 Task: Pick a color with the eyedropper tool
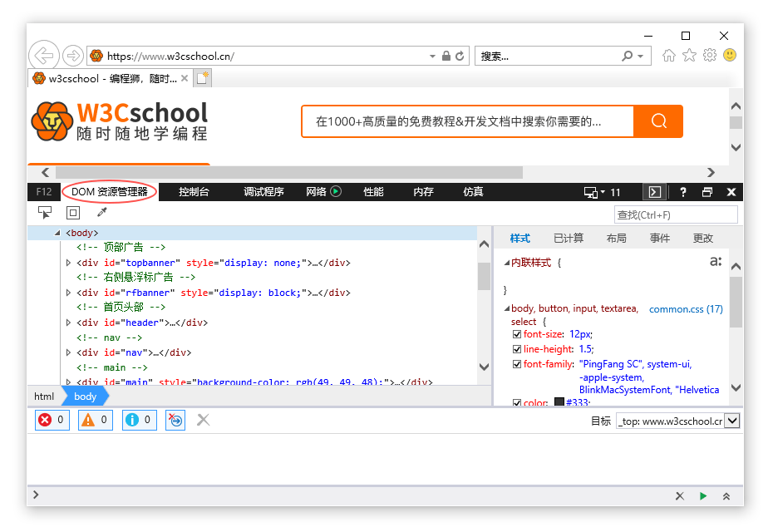tap(101, 212)
